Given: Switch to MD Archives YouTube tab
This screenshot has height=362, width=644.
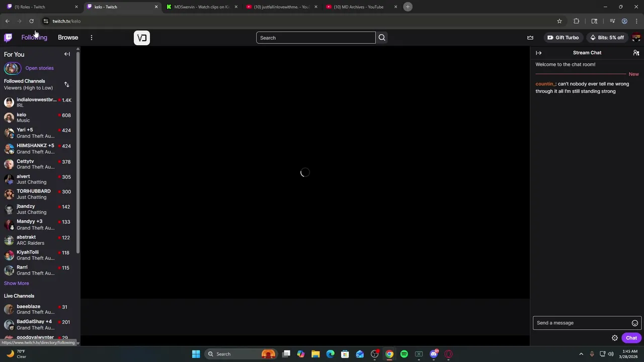Looking at the screenshot, I should tap(360, 7).
